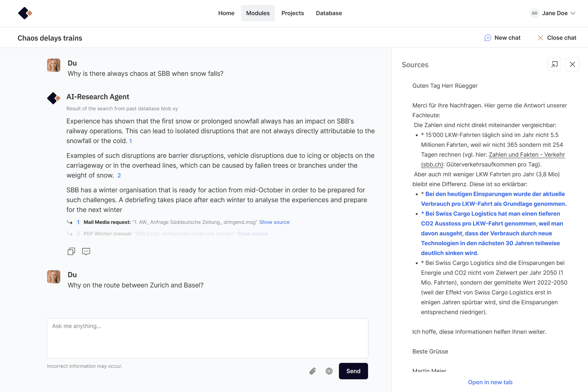Click the Sources panel heading
588x392 pixels.
[415, 65]
